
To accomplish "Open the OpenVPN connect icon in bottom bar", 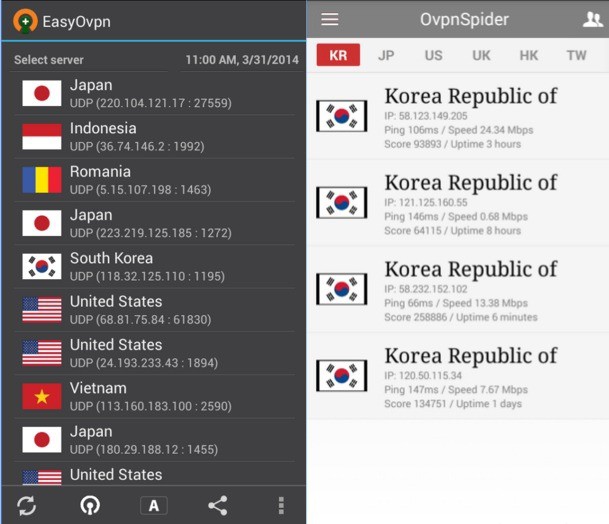I will [90, 505].
